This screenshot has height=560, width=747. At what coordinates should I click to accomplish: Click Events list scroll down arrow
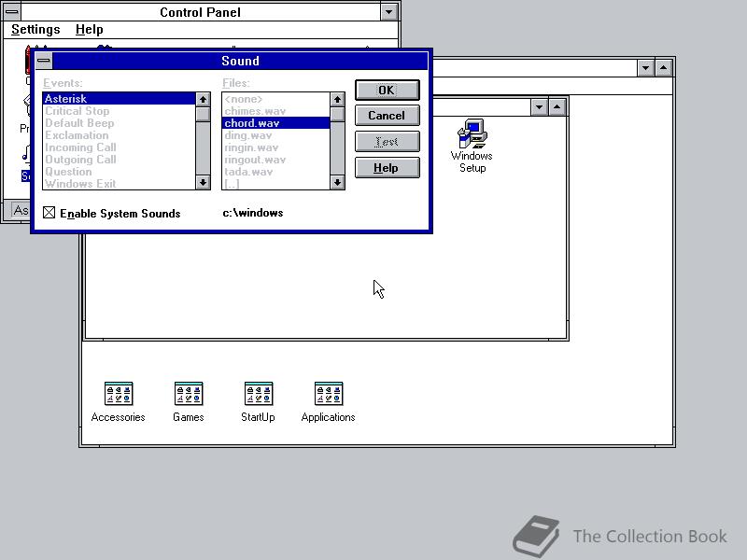click(x=204, y=182)
